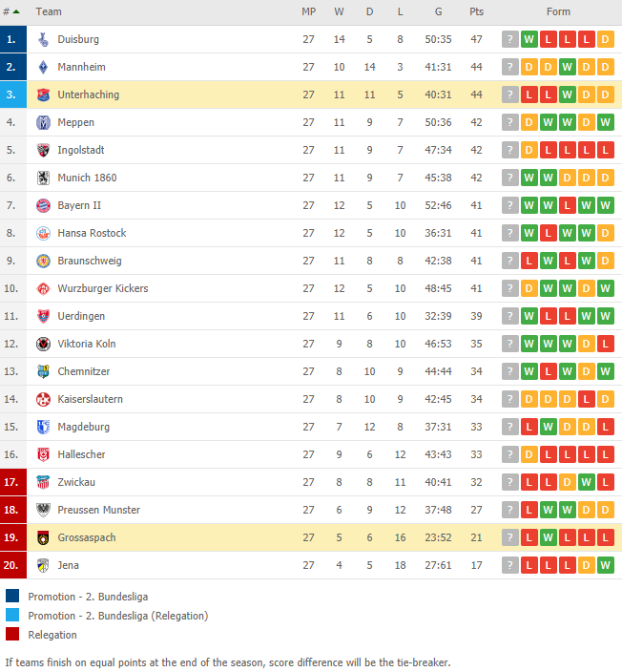Click the Hansa Rostock crest icon

(x=43, y=233)
